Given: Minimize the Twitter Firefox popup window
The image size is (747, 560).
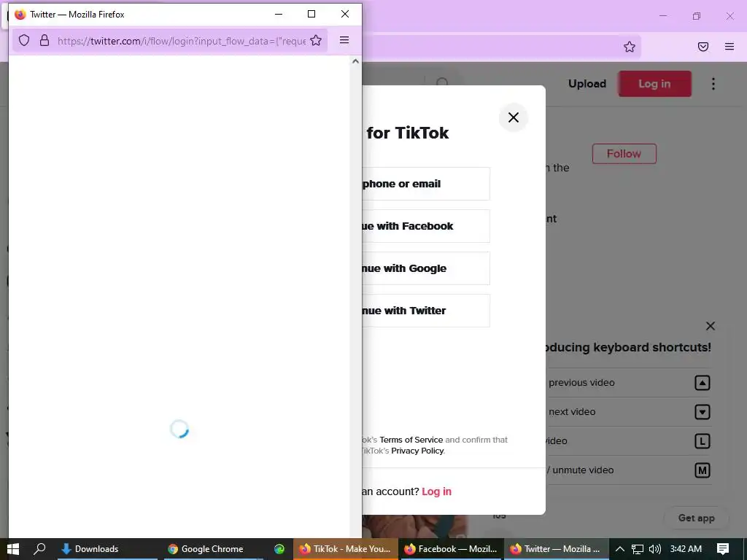Looking at the screenshot, I should click(279, 15).
